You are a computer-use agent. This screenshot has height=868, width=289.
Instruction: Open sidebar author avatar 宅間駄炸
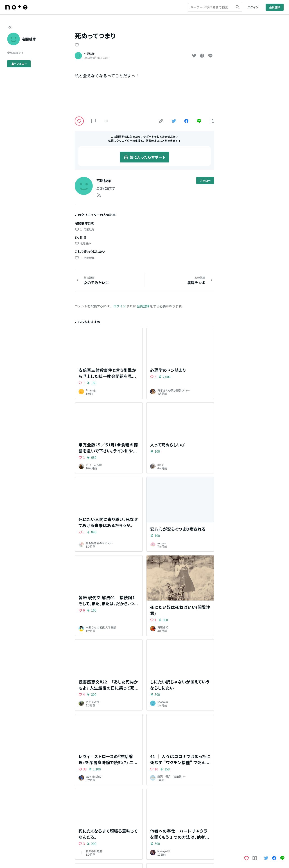pos(14,39)
